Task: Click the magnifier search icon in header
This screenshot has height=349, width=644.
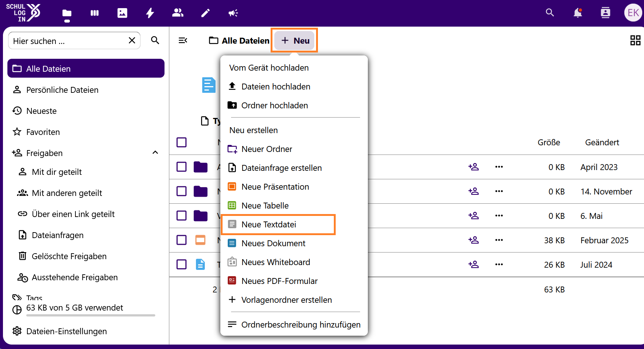Action: (x=550, y=13)
